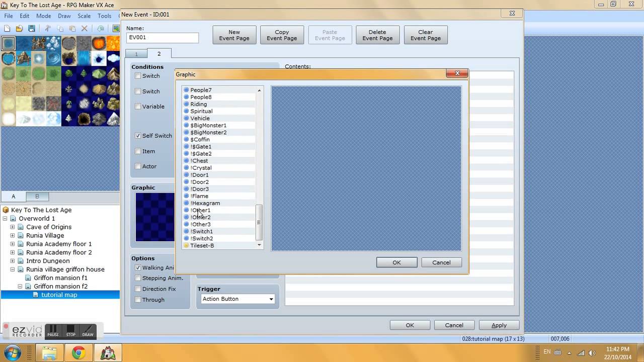This screenshot has height=362, width=644.
Task: Click the Copy toolbar icon
Action: click(x=60, y=29)
